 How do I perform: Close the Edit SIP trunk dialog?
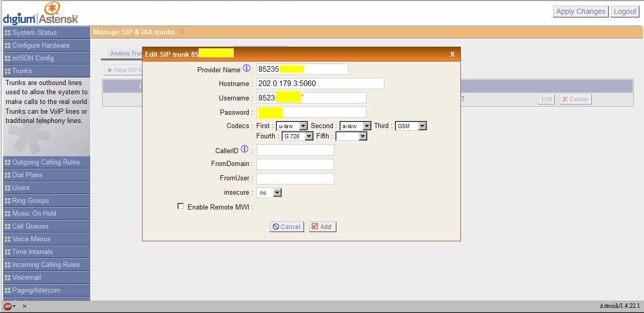pyautogui.click(x=452, y=54)
